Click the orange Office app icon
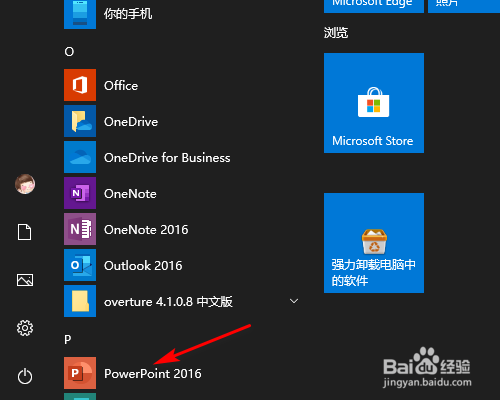 click(x=80, y=85)
